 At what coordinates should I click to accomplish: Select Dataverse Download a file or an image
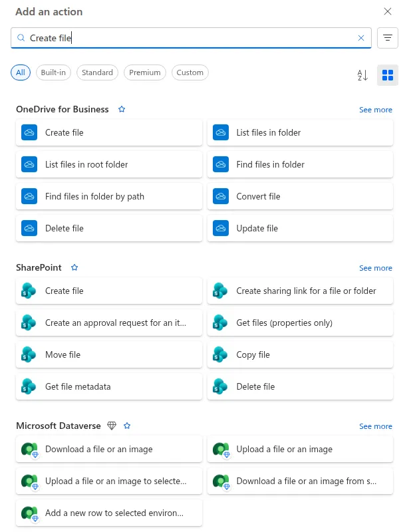109,450
